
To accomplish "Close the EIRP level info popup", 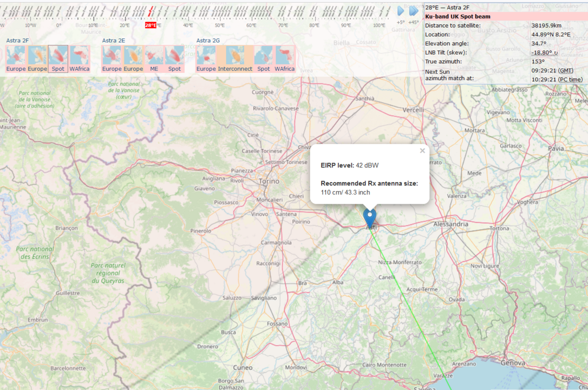I will point(422,151).
